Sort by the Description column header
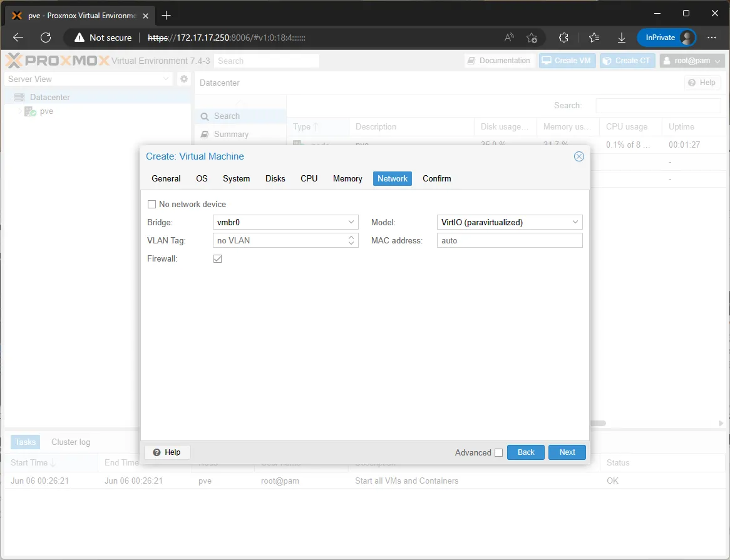Image resolution: width=730 pixels, height=560 pixels. [x=411, y=126]
